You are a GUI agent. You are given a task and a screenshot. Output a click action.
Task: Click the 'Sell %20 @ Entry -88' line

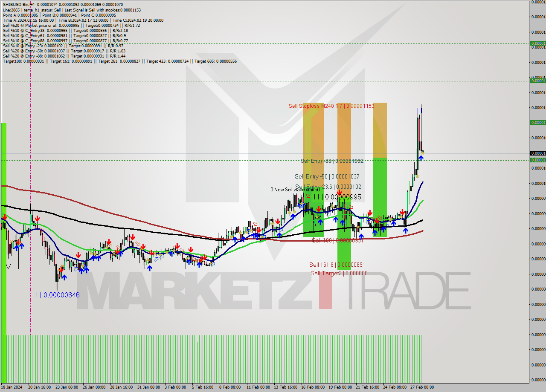click(x=64, y=56)
